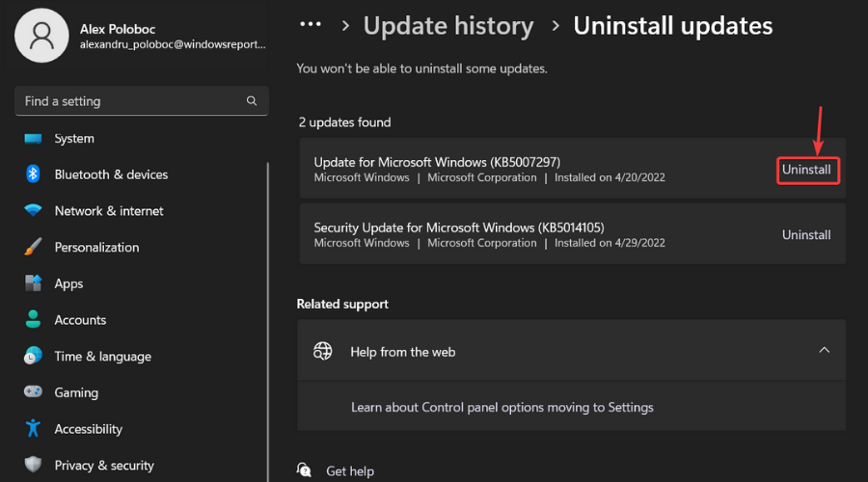Click the account email alexandru_poloboc@windowsreport…

[173, 44]
